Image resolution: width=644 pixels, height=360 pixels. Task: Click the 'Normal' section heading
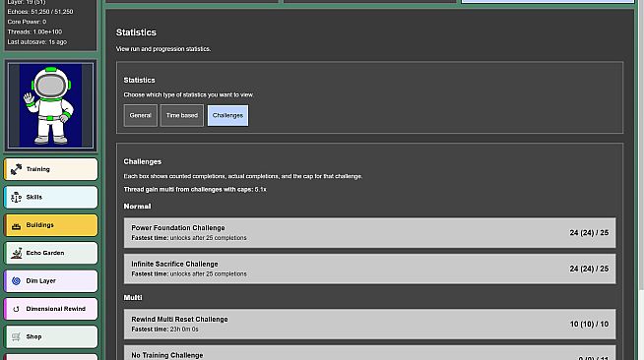137,207
